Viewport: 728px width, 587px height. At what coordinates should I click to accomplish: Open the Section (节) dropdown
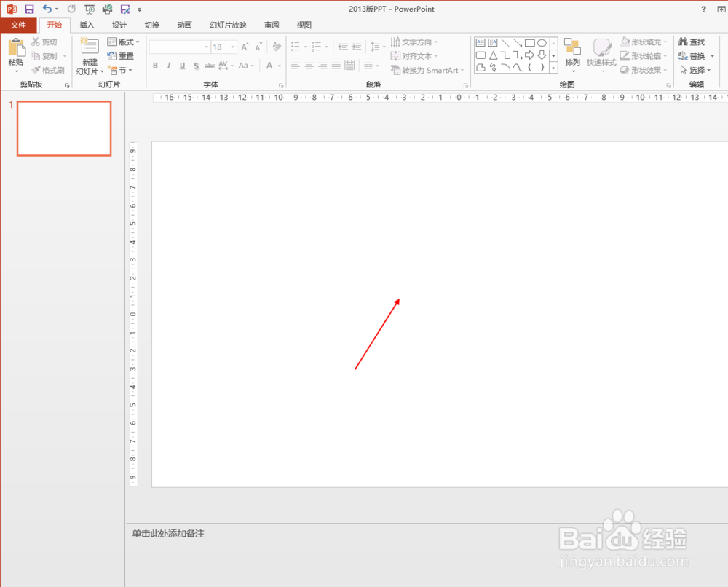coord(120,70)
